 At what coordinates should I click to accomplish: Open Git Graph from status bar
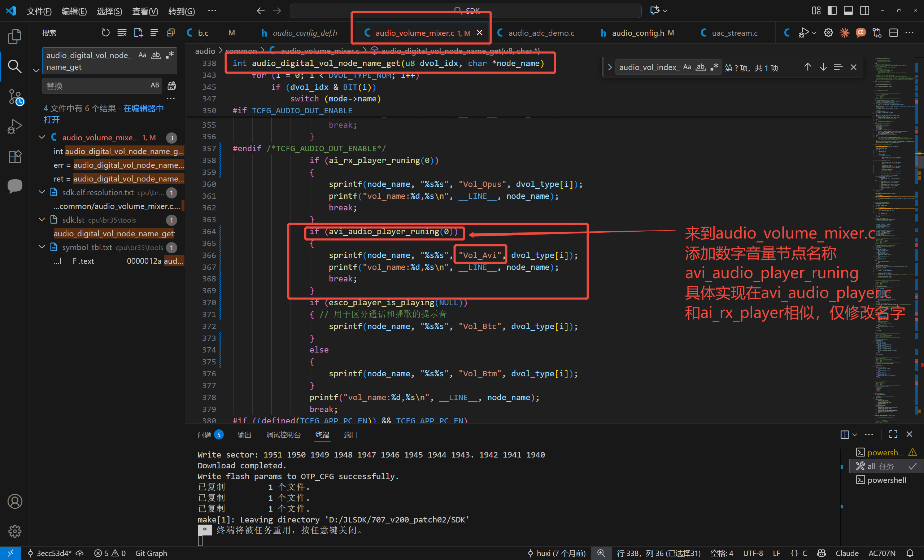(x=151, y=553)
